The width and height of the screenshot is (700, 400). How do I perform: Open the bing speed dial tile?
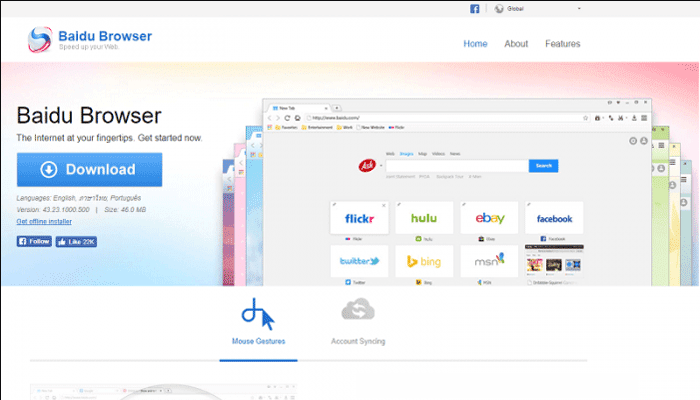tap(424, 261)
